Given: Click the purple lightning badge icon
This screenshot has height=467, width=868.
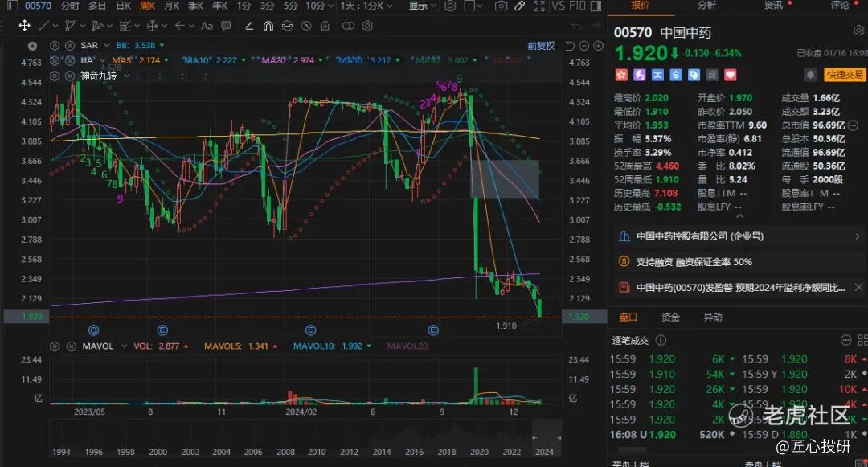Looking at the screenshot, I should (x=640, y=75).
